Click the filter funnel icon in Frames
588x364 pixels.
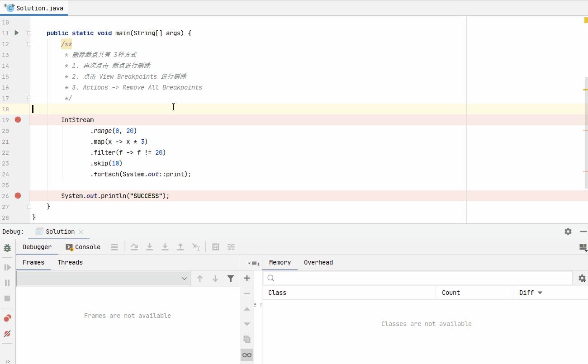[231, 279]
